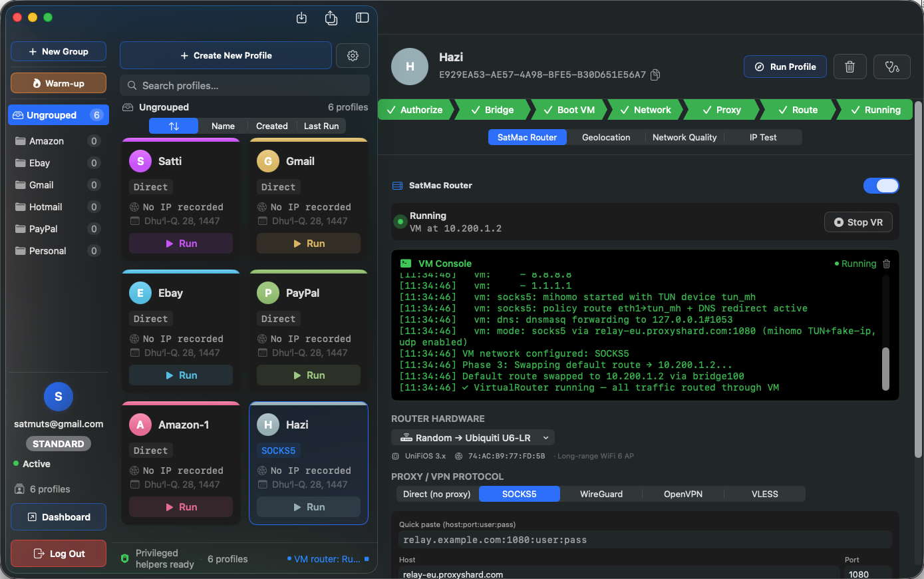Run the Satti profile
Image resolution: width=924 pixels, height=579 pixels.
point(181,244)
